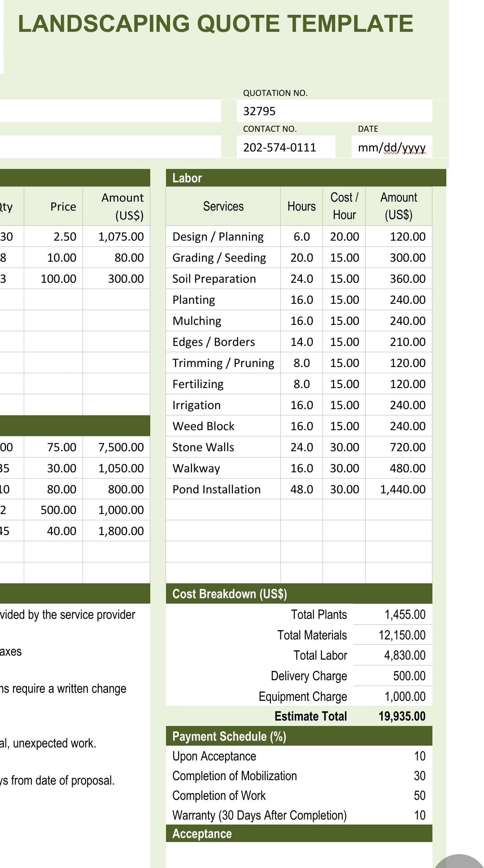This screenshot has width=484, height=868.
Task: Click the Hours column header
Action: pos(301,206)
